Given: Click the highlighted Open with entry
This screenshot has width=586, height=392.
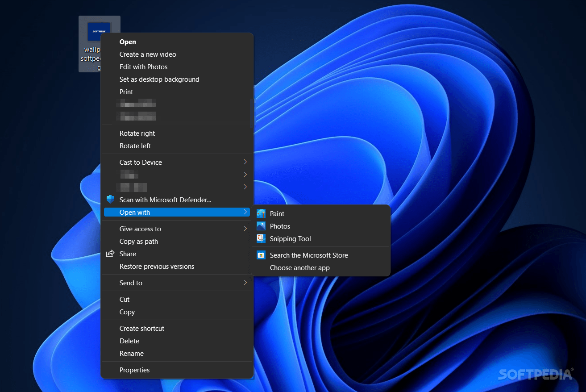Looking at the screenshot, I should coord(177,213).
